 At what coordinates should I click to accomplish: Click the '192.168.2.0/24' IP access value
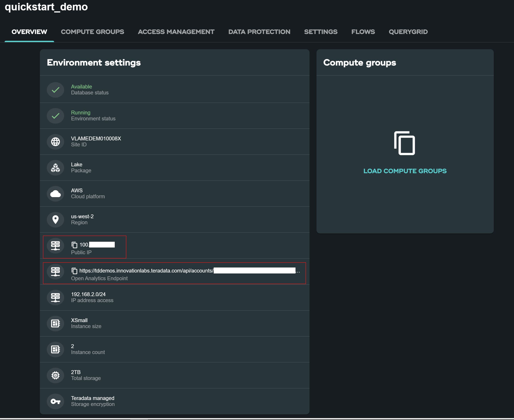click(x=88, y=294)
